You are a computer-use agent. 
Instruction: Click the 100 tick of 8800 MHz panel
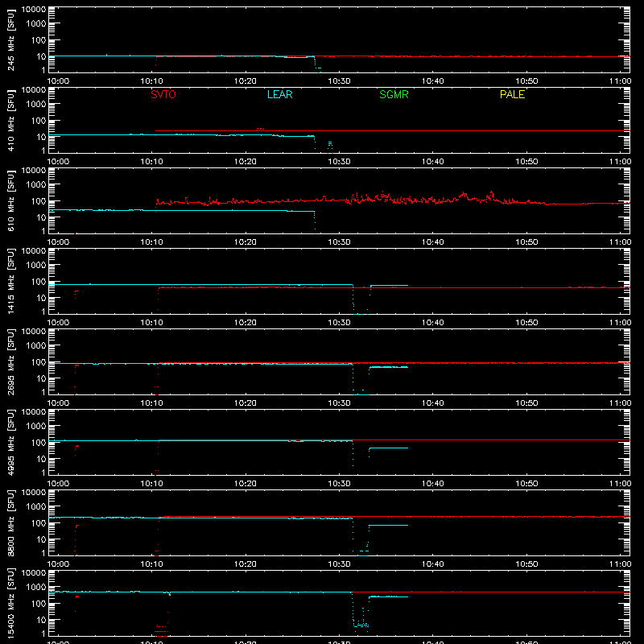[39, 523]
